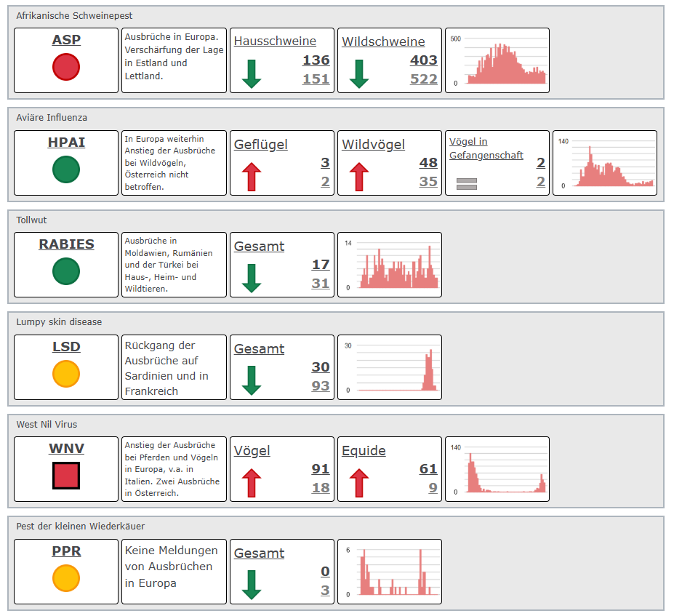674x616 pixels.
Task: Click the PPR description text box
Action: (174, 571)
